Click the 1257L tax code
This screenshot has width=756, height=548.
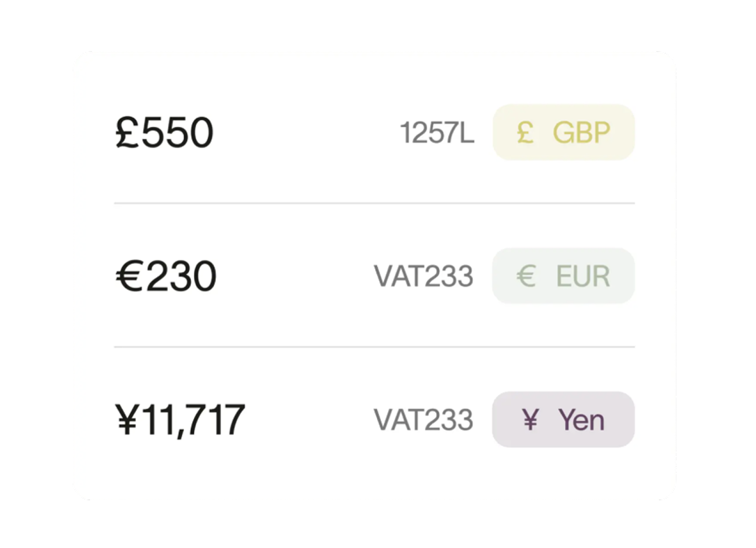pos(436,133)
